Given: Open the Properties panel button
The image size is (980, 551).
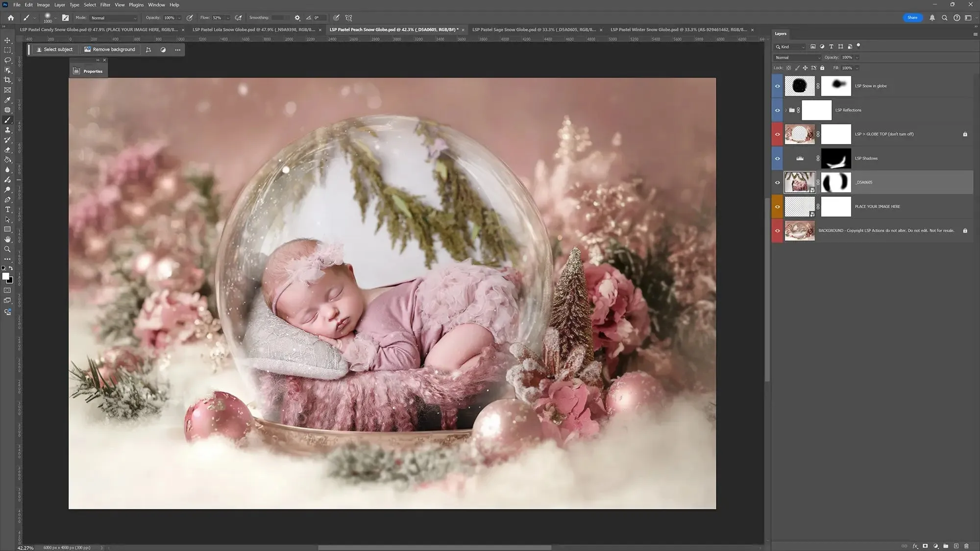Looking at the screenshot, I should (88, 72).
